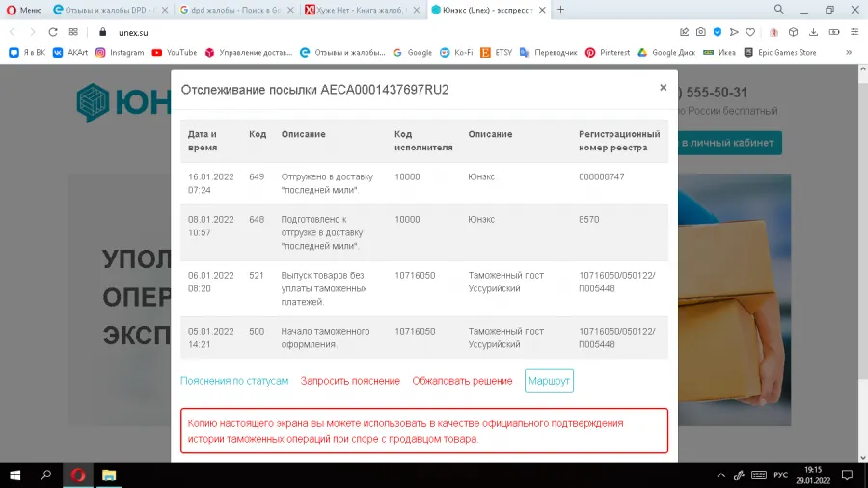Select the 06.01.2022 08:20 date cell
The image size is (868, 488).
(210, 282)
